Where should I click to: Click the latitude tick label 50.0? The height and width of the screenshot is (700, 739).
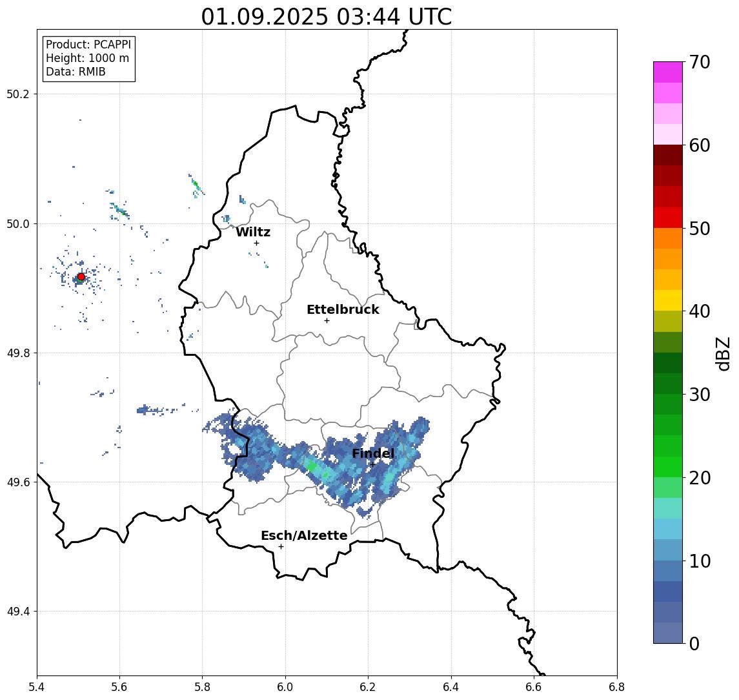(18, 223)
